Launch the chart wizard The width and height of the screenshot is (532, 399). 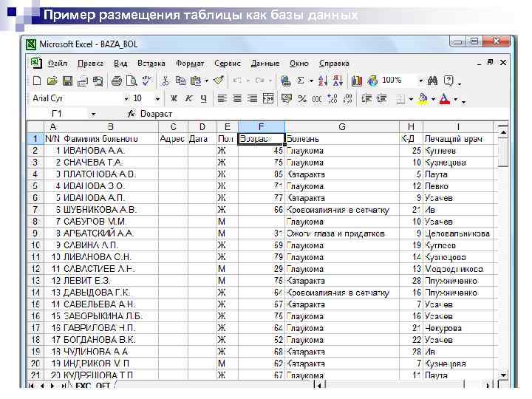357,81
